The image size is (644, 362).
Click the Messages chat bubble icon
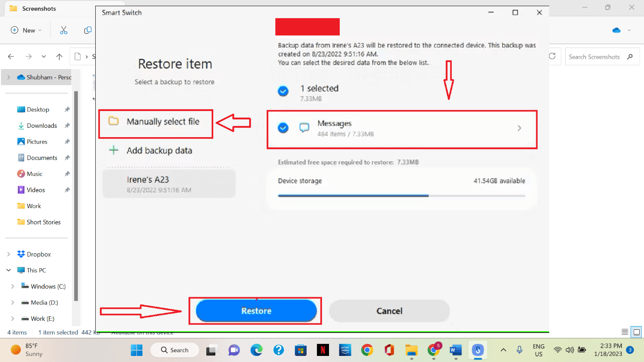pos(304,127)
